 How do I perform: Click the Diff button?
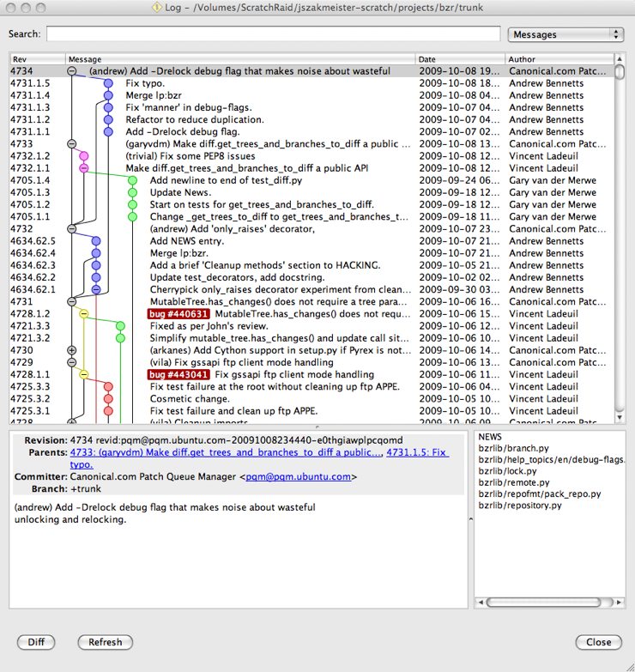click(36, 642)
